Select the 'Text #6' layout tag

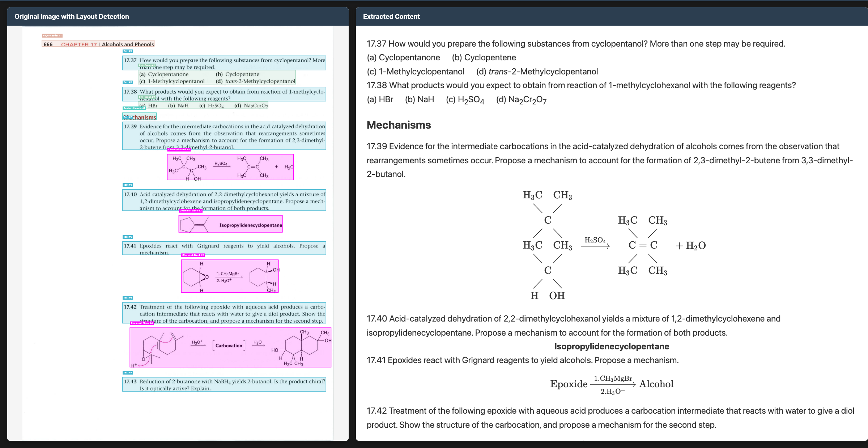click(128, 298)
